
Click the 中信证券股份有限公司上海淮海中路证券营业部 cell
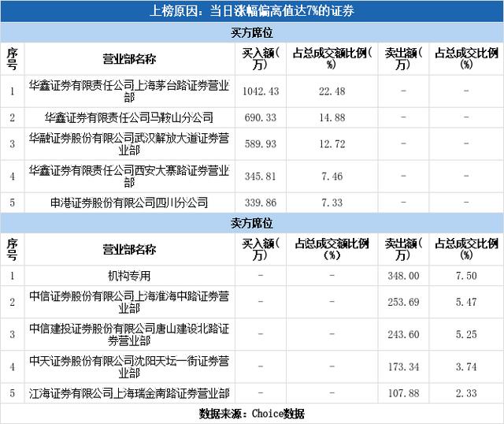tap(129, 302)
